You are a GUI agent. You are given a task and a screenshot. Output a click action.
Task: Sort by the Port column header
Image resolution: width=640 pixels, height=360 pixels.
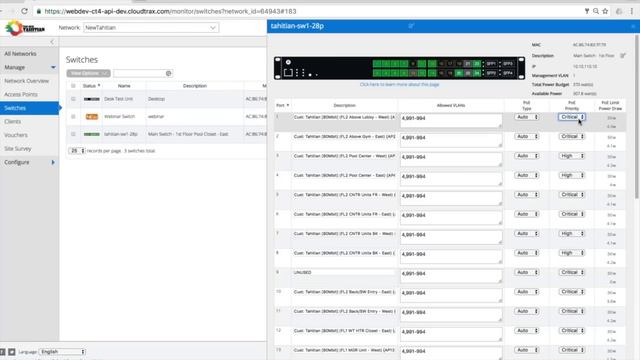[282, 105]
